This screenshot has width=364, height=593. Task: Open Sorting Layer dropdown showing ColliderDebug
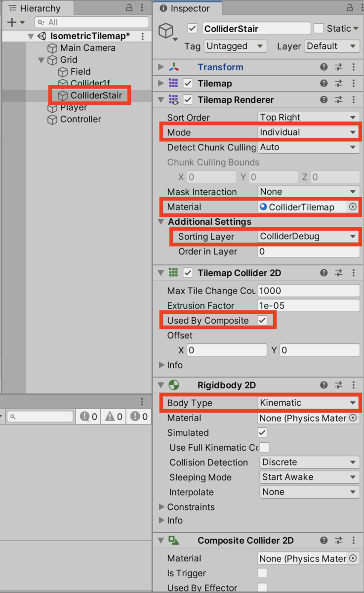[x=309, y=236]
